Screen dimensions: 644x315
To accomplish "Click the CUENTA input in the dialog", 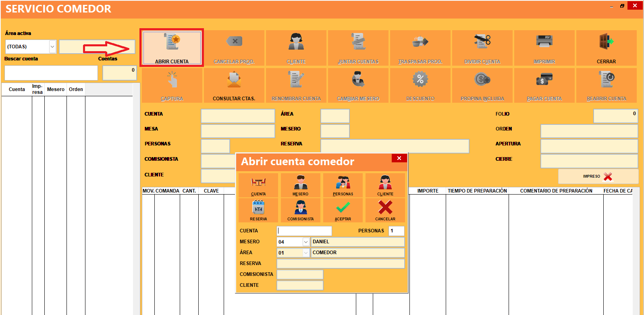I will pyautogui.click(x=304, y=231).
